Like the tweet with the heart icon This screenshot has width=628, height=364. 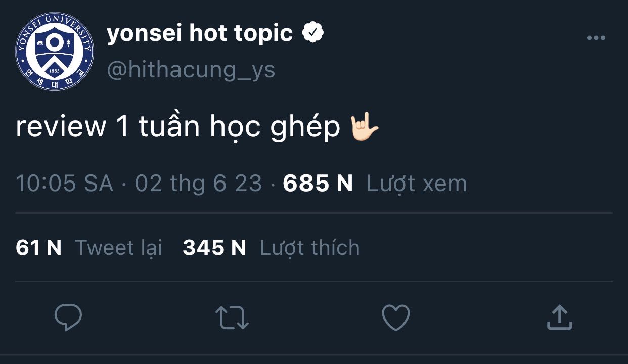coord(395,317)
